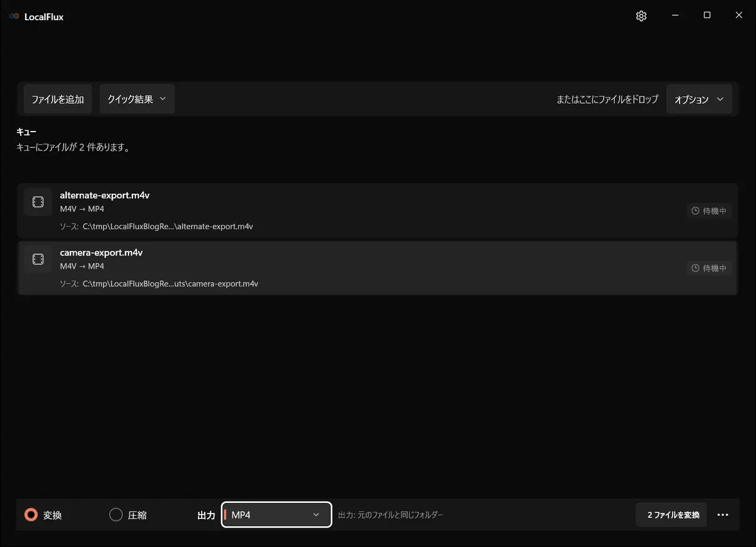Select the alternate-export.m4v queue item
The width and height of the screenshot is (756, 547).
pyautogui.click(x=378, y=210)
